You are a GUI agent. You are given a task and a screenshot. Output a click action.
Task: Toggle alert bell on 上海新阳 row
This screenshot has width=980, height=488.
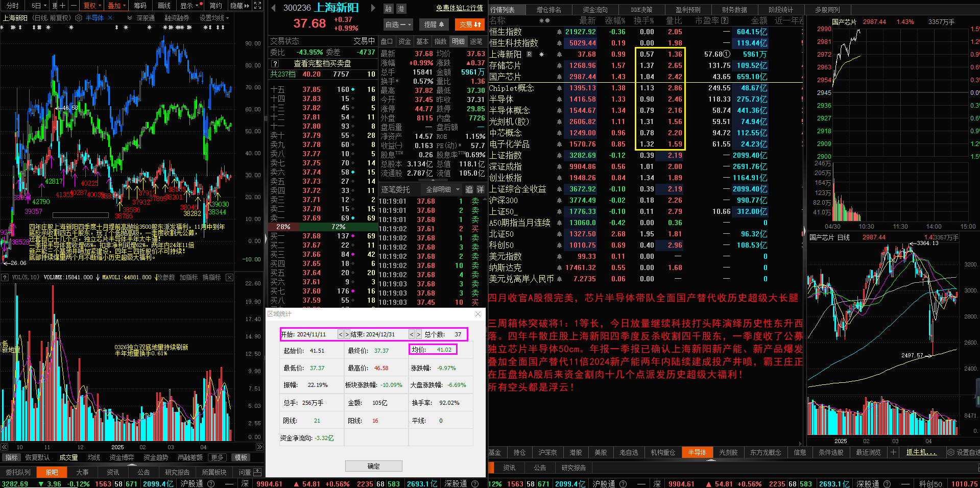tap(560, 54)
